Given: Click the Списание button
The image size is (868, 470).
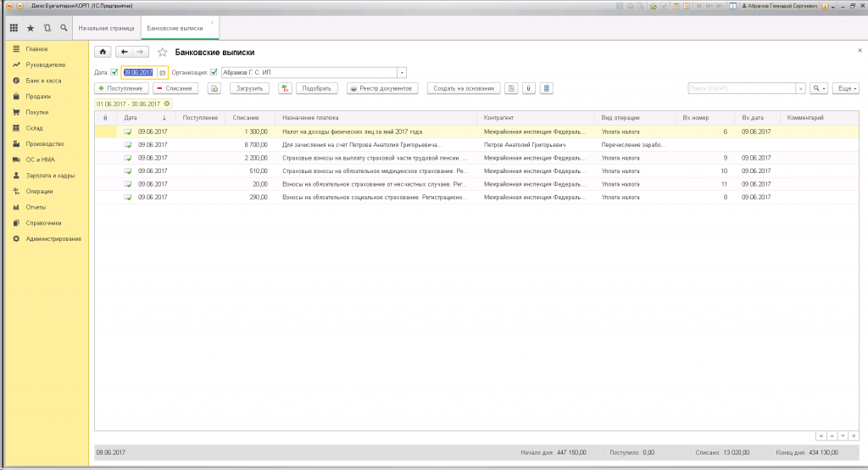Looking at the screenshot, I should tap(175, 88).
